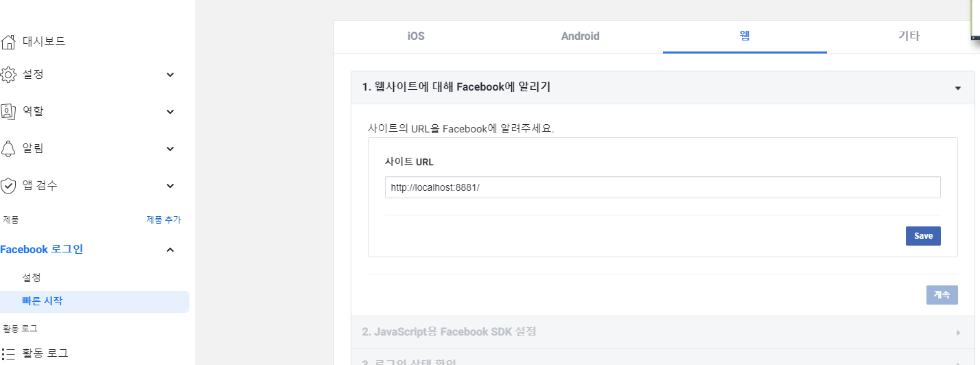This screenshot has height=365, width=980.
Task: Open 대시보드 in the sidebar
Action: (x=44, y=41)
